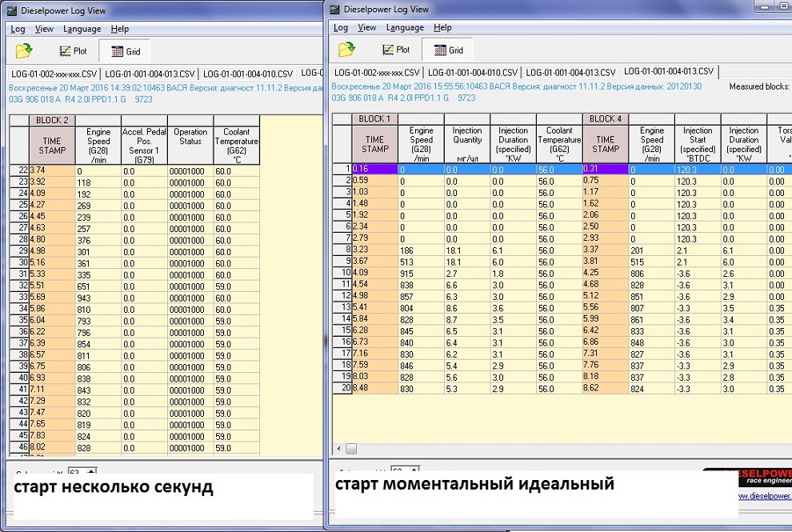Click the app icon in the right window's title bar
Screen dimensions: 792x532
[334, 10]
